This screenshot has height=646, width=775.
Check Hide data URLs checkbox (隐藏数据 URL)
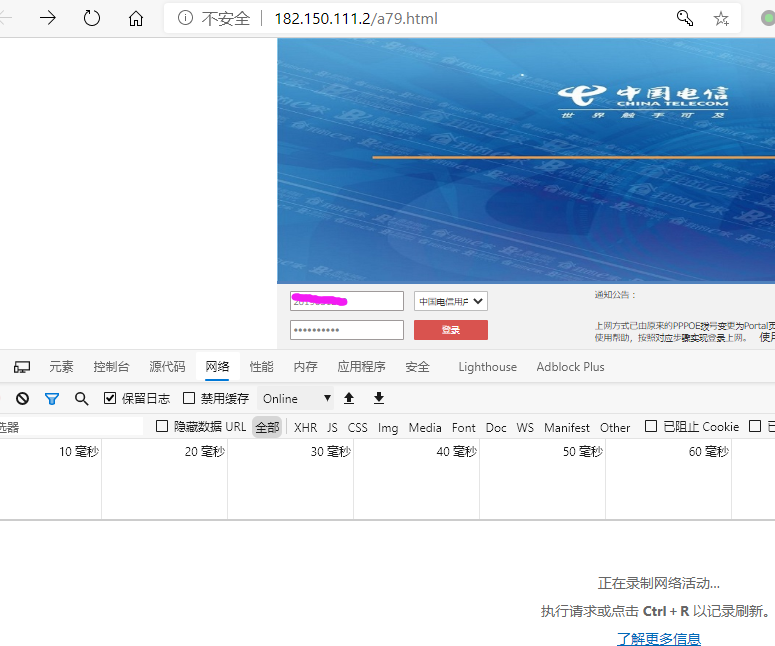[x=162, y=426]
